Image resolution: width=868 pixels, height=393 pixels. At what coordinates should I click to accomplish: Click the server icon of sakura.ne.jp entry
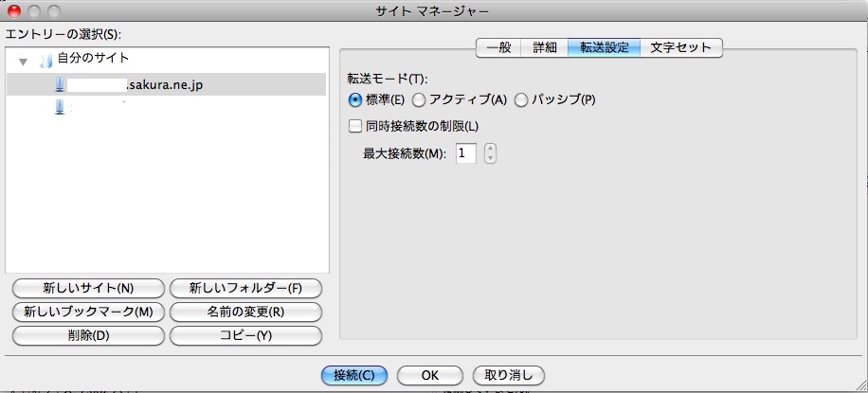[x=60, y=85]
